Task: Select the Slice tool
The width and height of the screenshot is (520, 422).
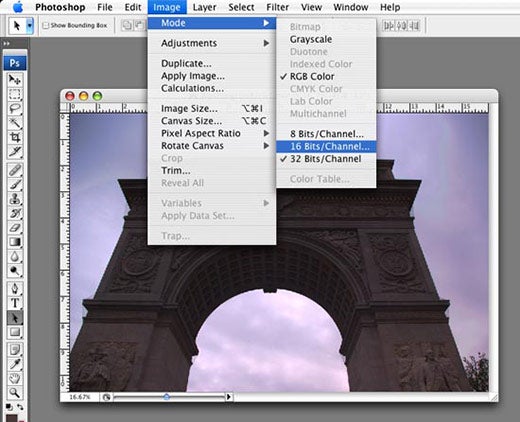Action: [x=15, y=151]
